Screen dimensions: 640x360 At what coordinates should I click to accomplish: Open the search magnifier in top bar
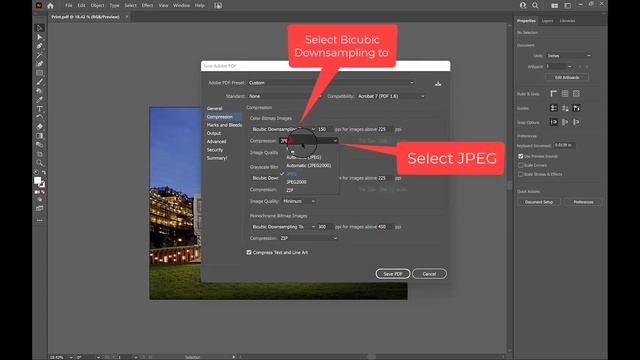click(535, 6)
